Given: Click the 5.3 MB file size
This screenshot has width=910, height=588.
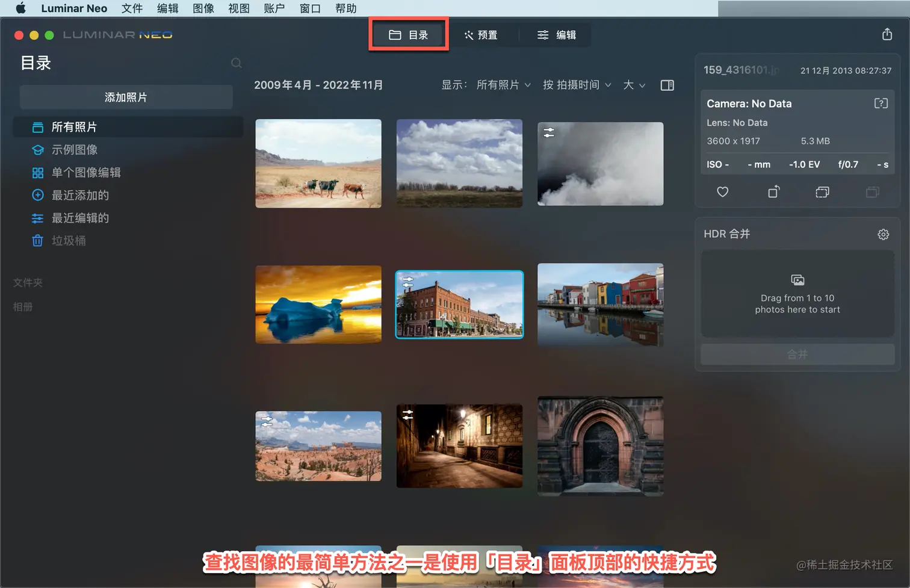Looking at the screenshot, I should [815, 141].
